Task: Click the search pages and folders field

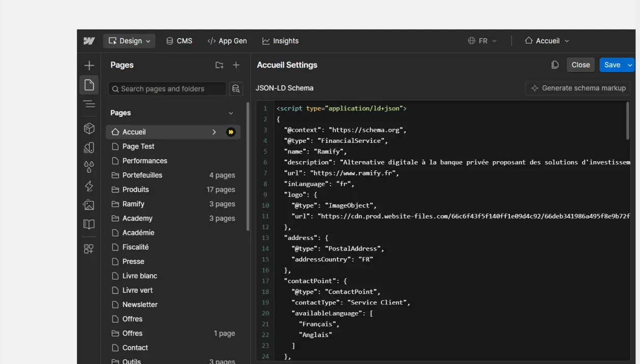Action: point(166,88)
